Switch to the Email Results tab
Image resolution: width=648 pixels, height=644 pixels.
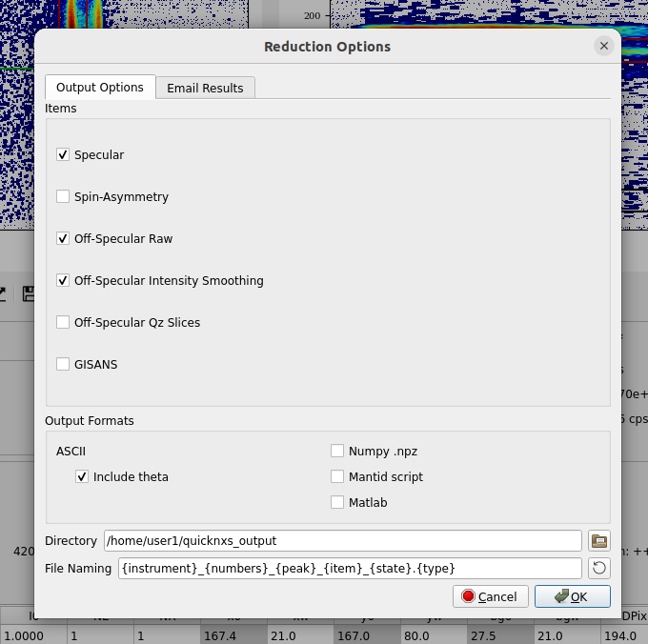pos(205,88)
